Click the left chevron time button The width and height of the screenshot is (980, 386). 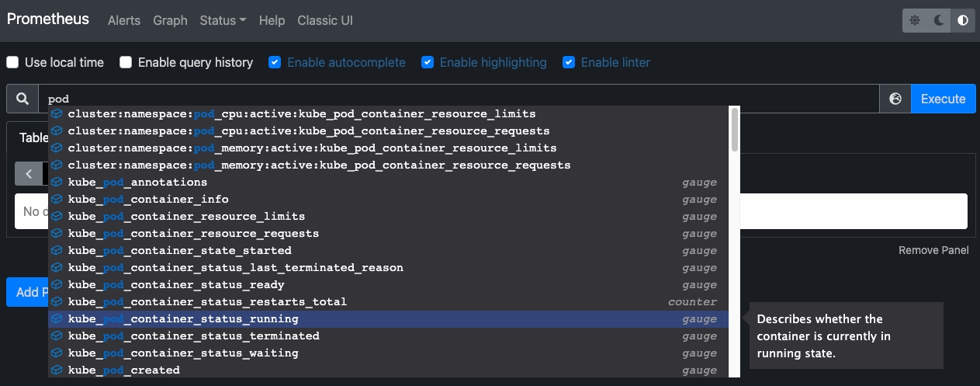pos(29,174)
